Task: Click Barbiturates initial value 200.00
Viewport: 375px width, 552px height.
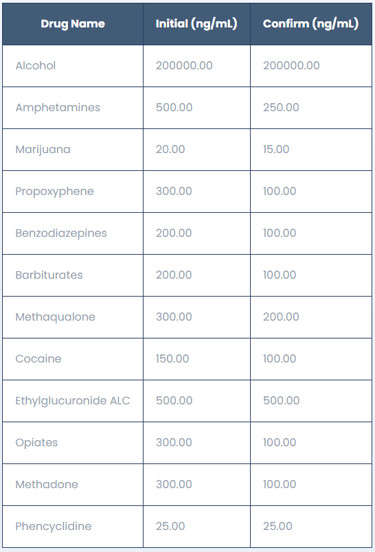Action: pos(174,275)
